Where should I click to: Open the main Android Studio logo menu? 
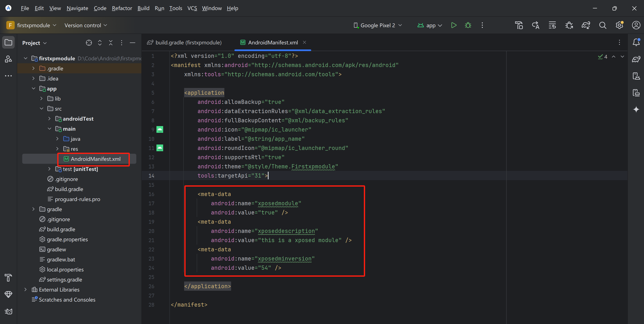(x=8, y=8)
